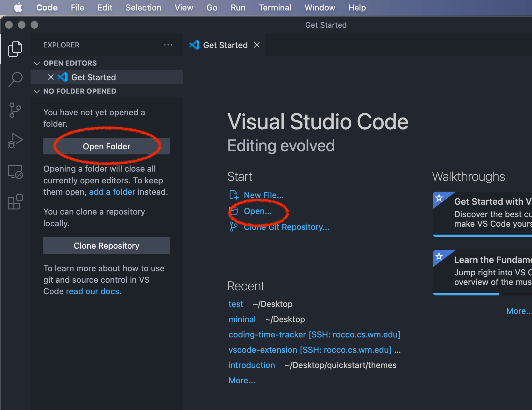The height and width of the screenshot is (410, 532).
Task: Close Get Started in Open Editors
Action: coord(51,77)
